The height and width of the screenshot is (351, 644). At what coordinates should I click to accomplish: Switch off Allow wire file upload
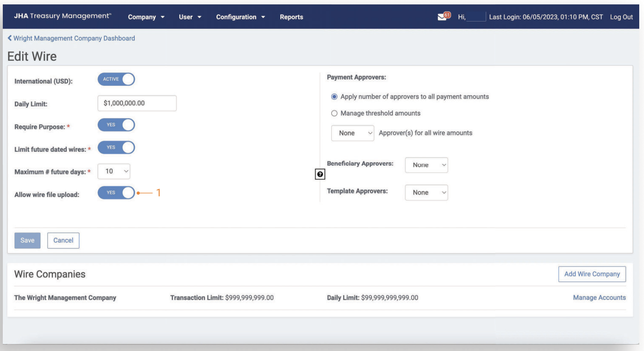(116, 193)
